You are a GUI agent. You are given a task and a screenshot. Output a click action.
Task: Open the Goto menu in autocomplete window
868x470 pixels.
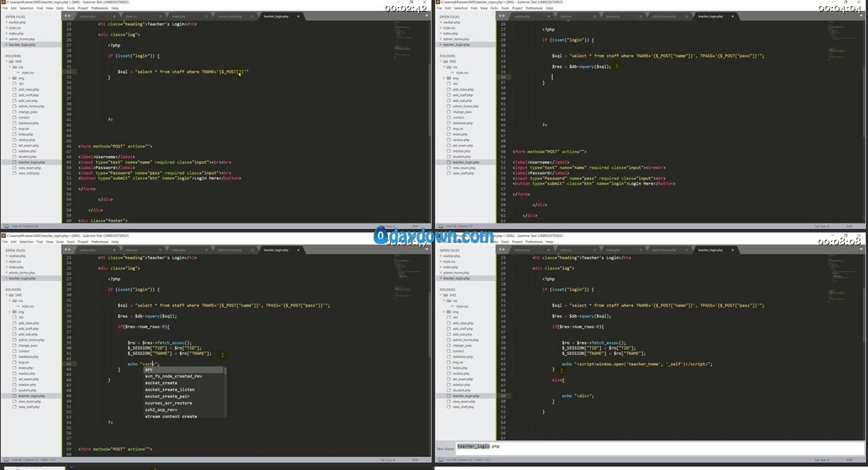60,242
